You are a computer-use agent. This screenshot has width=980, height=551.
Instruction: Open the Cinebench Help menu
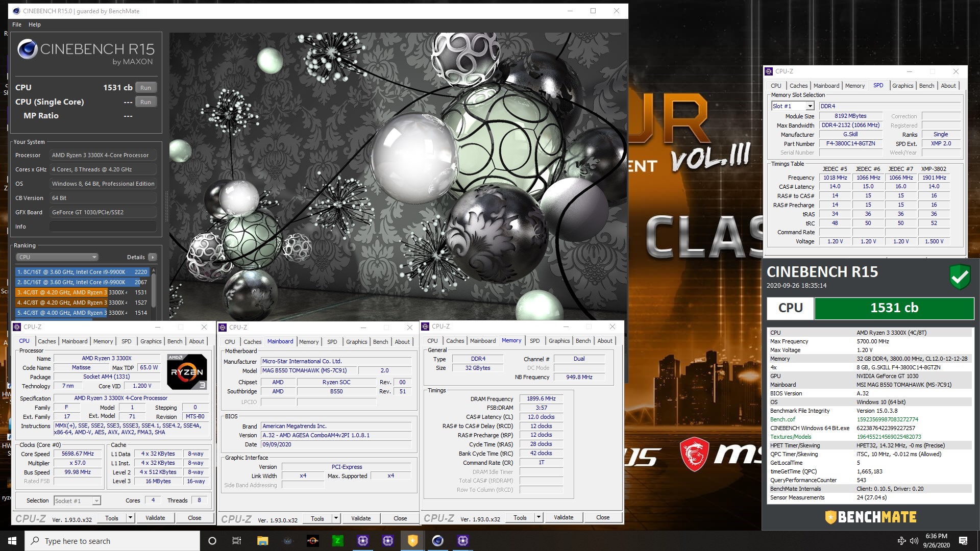click(x=35, y=24)
